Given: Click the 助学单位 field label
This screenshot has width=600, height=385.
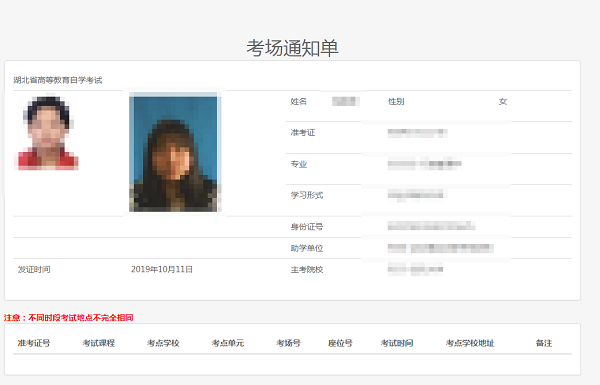Looking at the screenshot, I should coord(307,248).
